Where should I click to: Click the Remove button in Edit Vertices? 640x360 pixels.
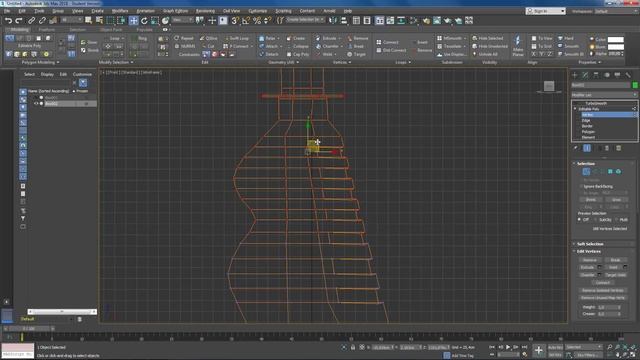(x=590, y=260)
